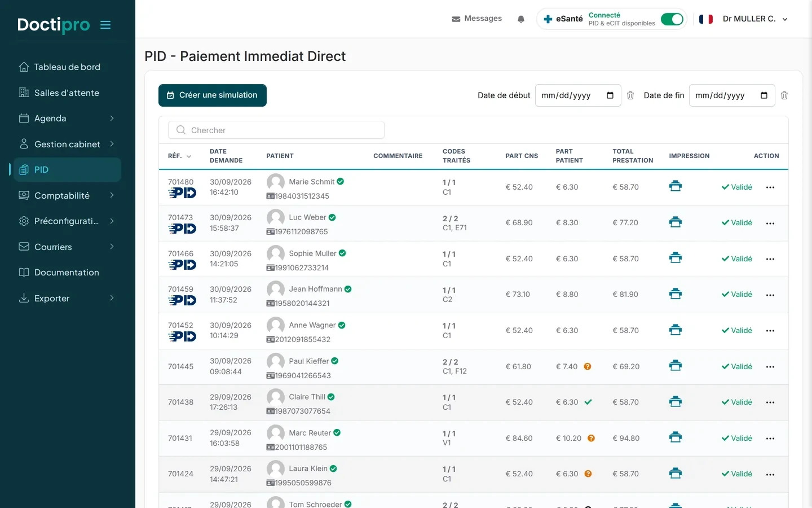Open actions menu for Sophie Muller row
The width and height of the screenshot is (812, 508).
pos(770,259)
